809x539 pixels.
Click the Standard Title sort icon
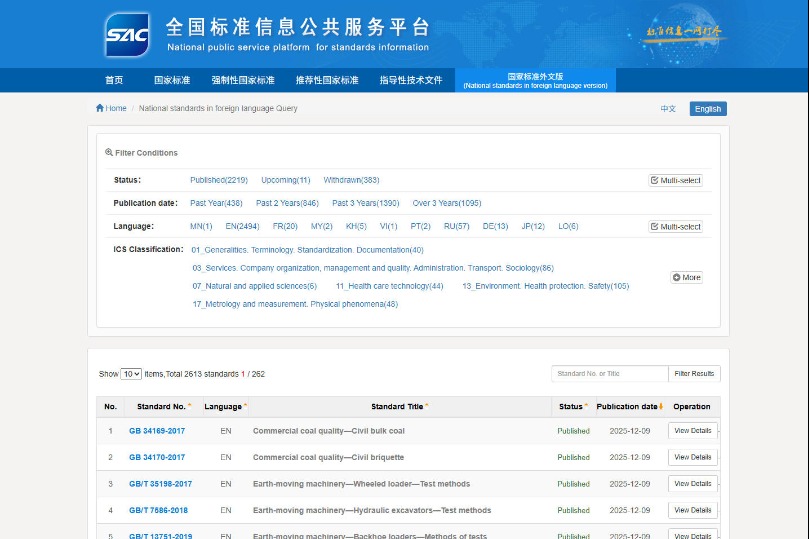[x=427, y=406]
